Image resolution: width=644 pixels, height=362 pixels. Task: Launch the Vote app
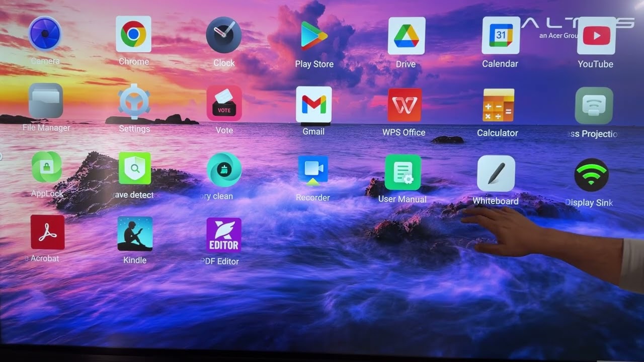click(224, 103)
